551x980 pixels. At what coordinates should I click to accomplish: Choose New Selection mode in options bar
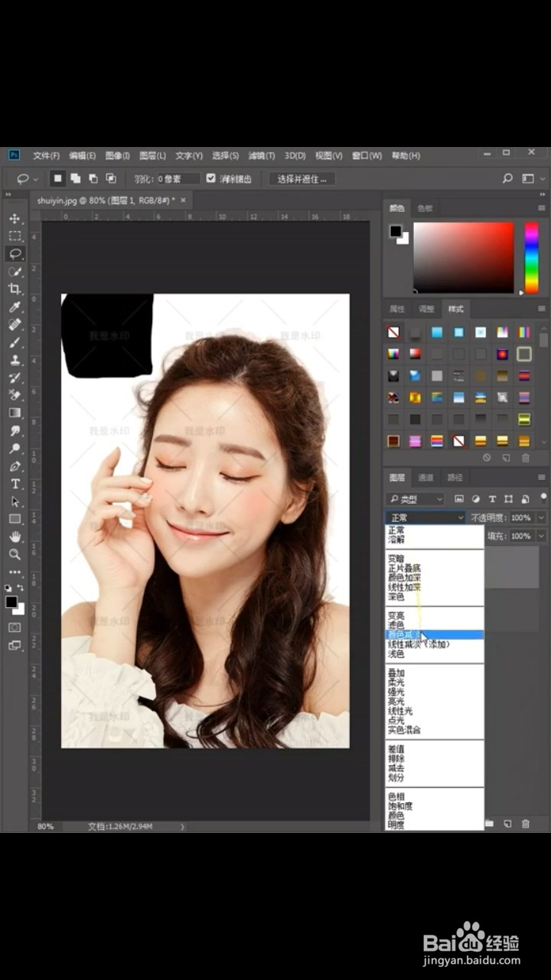(x=57, y=178)
